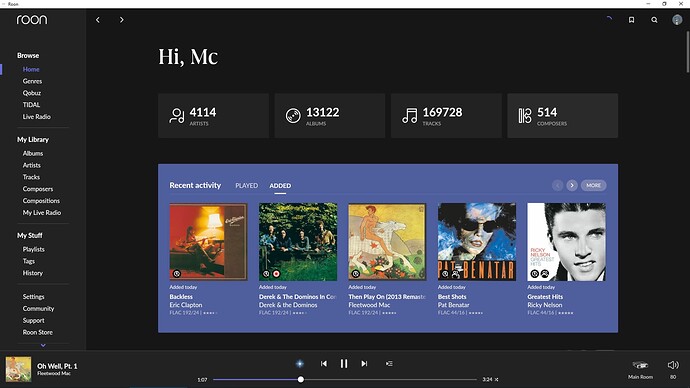Click the disc badge on Greatest Hits cover
This screenshot has width=690, height=388.
point(535,274)
